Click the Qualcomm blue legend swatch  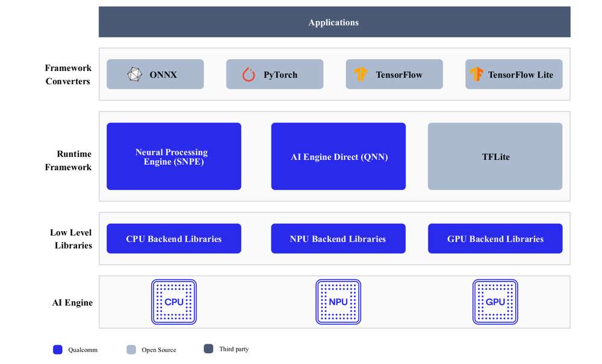point(58,350)
